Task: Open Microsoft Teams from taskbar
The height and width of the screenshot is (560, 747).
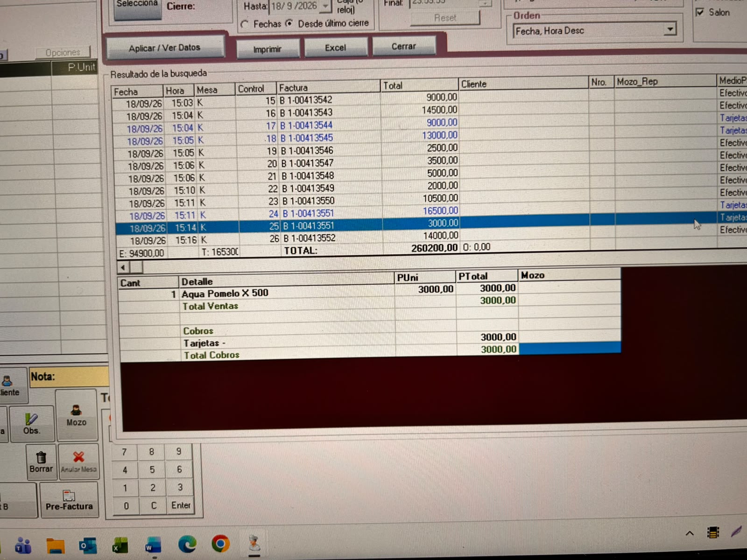Action: pyautogui.click(x=22, y=545)
